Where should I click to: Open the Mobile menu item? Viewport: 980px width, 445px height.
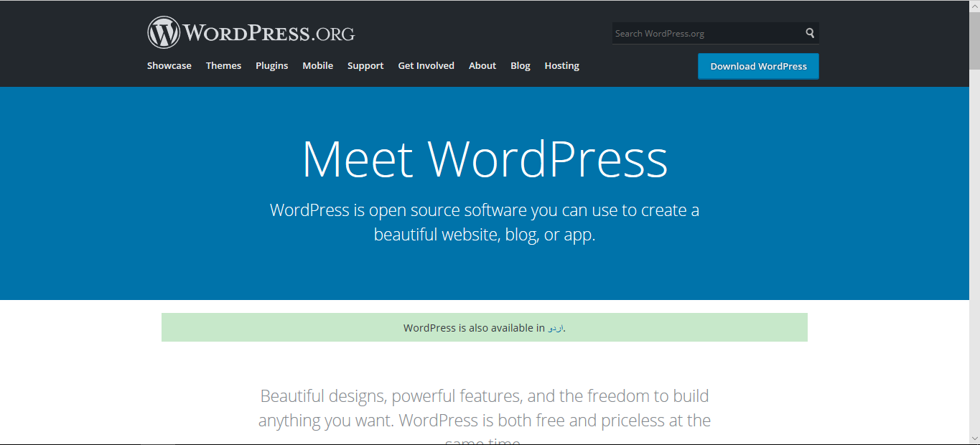coord(317,65)
